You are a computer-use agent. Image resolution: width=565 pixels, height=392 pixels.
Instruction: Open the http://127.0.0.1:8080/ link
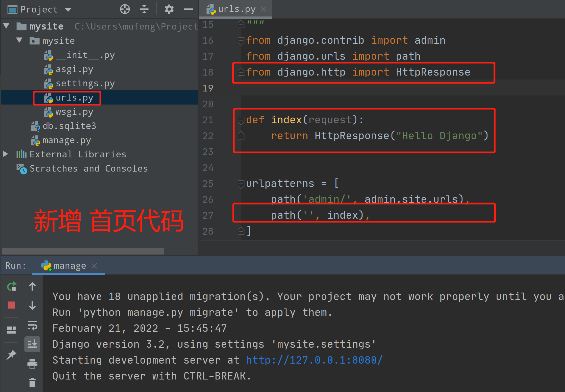point(314,360)
